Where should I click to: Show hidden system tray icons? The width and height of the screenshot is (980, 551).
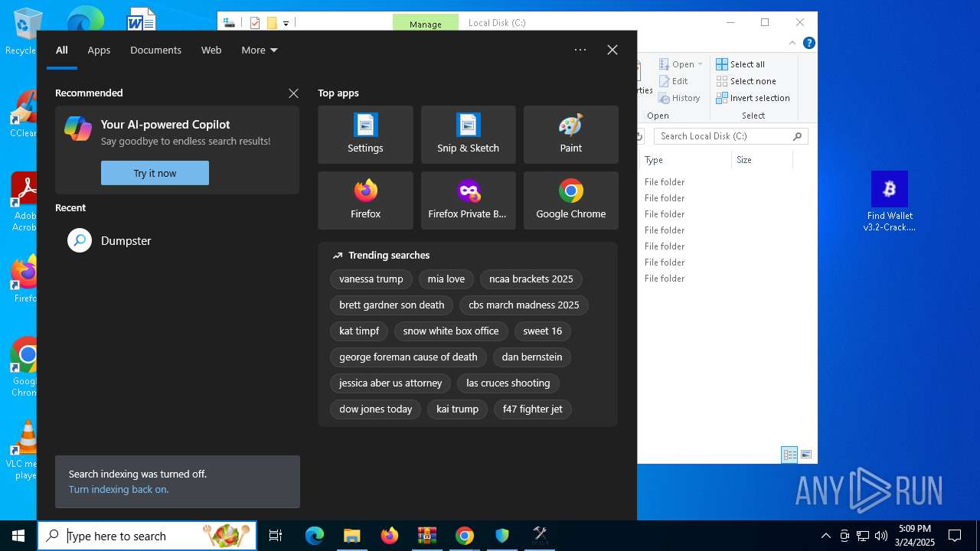pyautogui.click(x=825, y=536)
